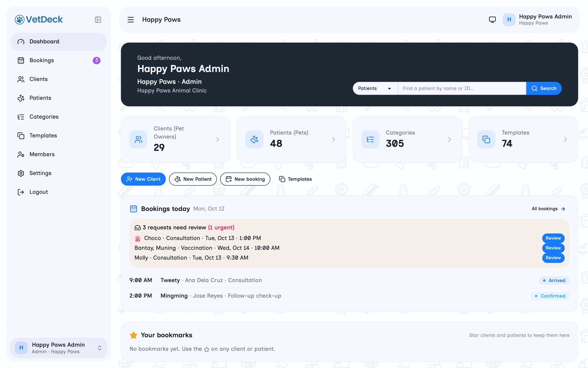588x368 pixels.
Task: Open Clients in sidebar
Action: tap(59, 79)
